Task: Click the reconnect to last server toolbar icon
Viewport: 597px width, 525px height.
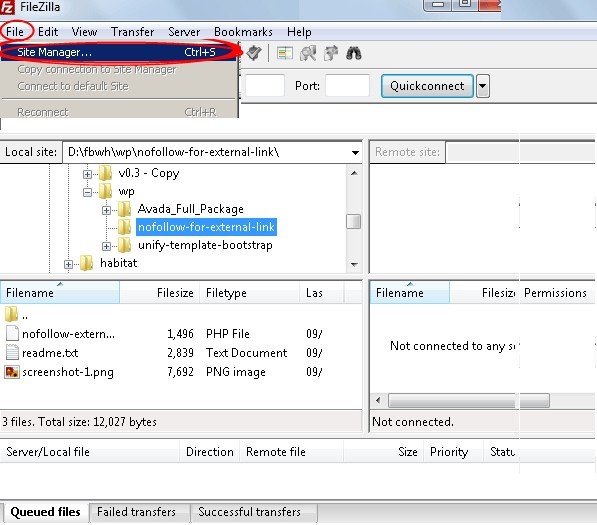Action: [x=254, y=53]
